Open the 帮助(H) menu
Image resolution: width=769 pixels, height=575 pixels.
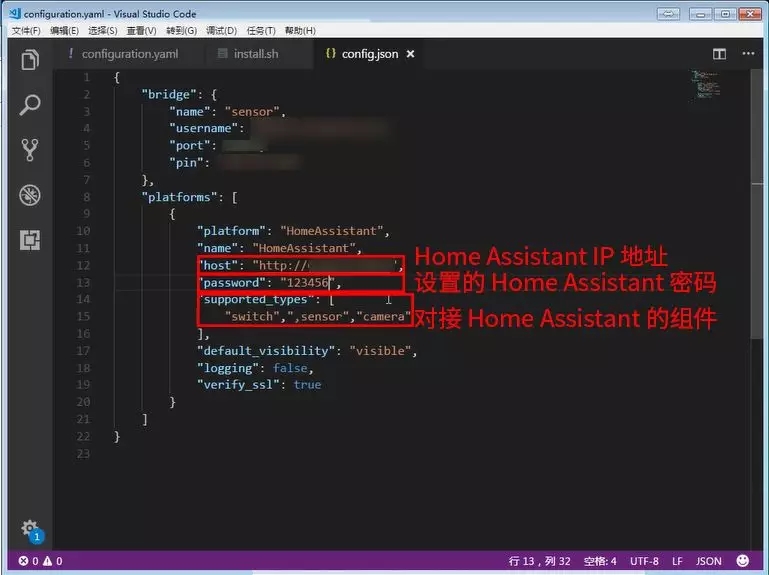(300, 30)
